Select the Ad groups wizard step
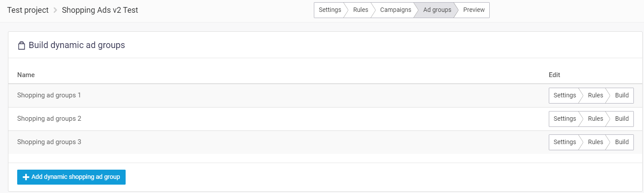 coord(436,10)
